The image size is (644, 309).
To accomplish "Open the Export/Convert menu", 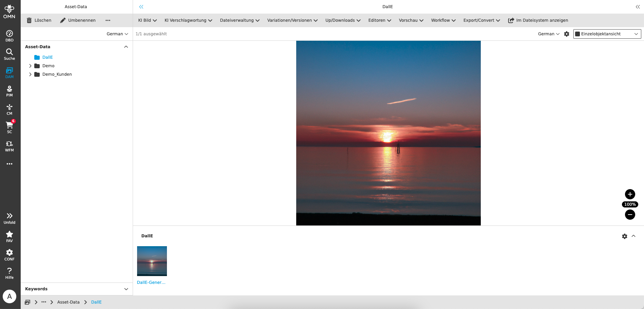I will coord(481,20).
